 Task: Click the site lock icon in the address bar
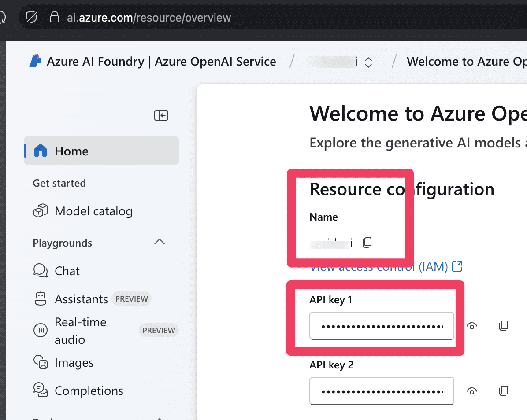[x=55, y=17]
